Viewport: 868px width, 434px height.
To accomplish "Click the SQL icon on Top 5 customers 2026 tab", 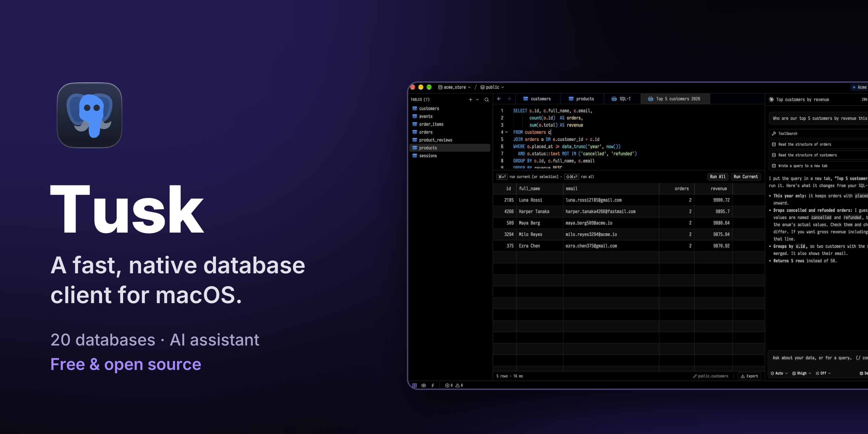I will (650, 99).
